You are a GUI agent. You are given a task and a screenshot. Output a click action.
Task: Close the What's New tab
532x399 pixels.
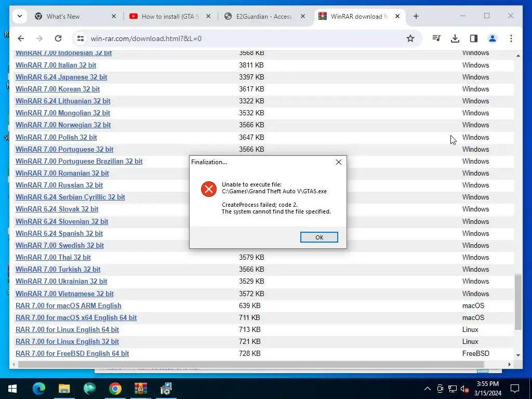click(x=114, y=16)
